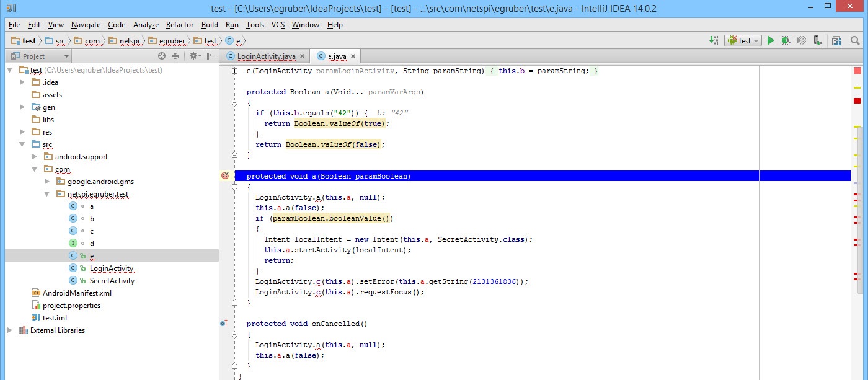
Task: Switch to the LoginActivity.java tab
Action: click(266, 56)
